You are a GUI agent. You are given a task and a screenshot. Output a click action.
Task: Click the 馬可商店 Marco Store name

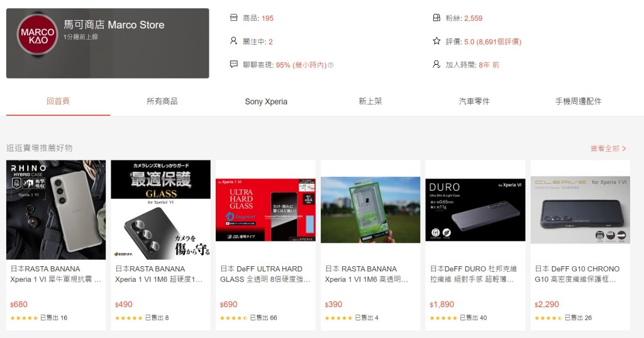coord(114,25)
